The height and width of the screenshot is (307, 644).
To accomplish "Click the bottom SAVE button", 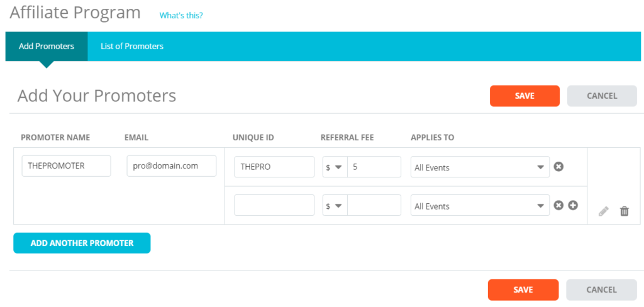I will pos(523,290).
